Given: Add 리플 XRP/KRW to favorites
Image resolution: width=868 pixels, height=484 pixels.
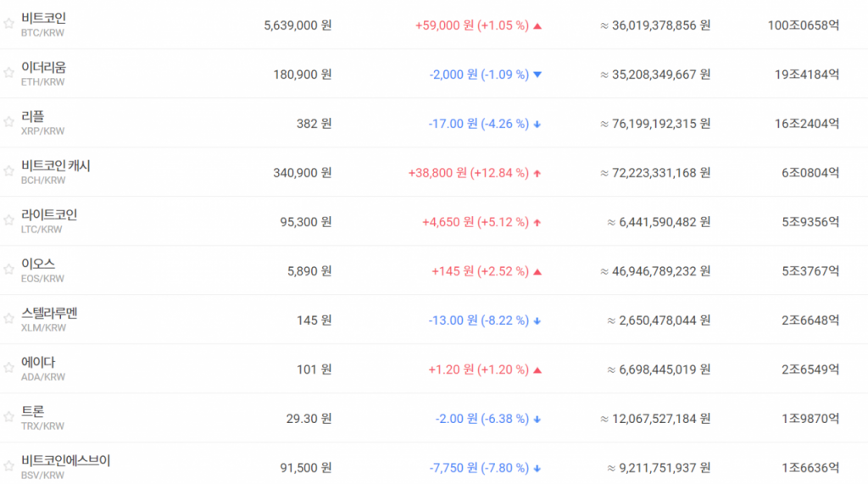Looking at the screenshot, I should (8, 123).
